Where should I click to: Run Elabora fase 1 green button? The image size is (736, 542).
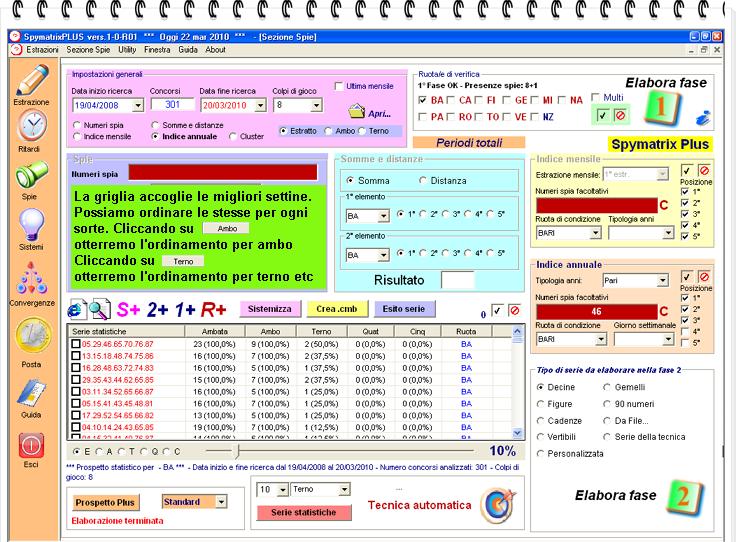662,108
